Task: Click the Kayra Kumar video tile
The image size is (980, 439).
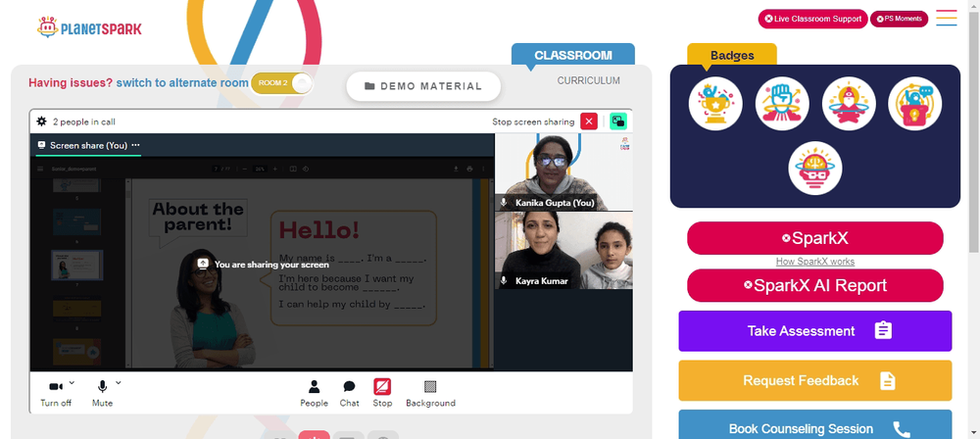Action: (x=563, y=251)
